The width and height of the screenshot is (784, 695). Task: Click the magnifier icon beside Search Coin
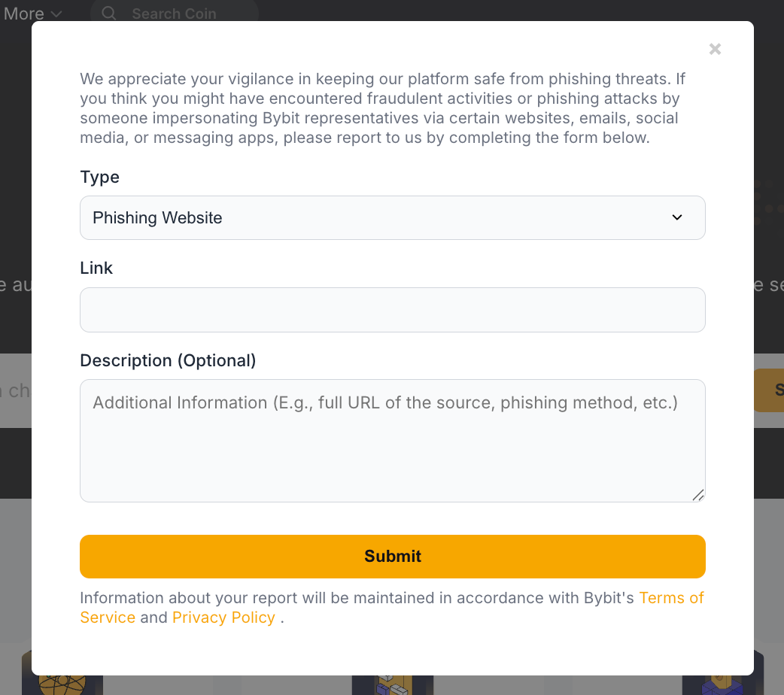pos(109,13)
